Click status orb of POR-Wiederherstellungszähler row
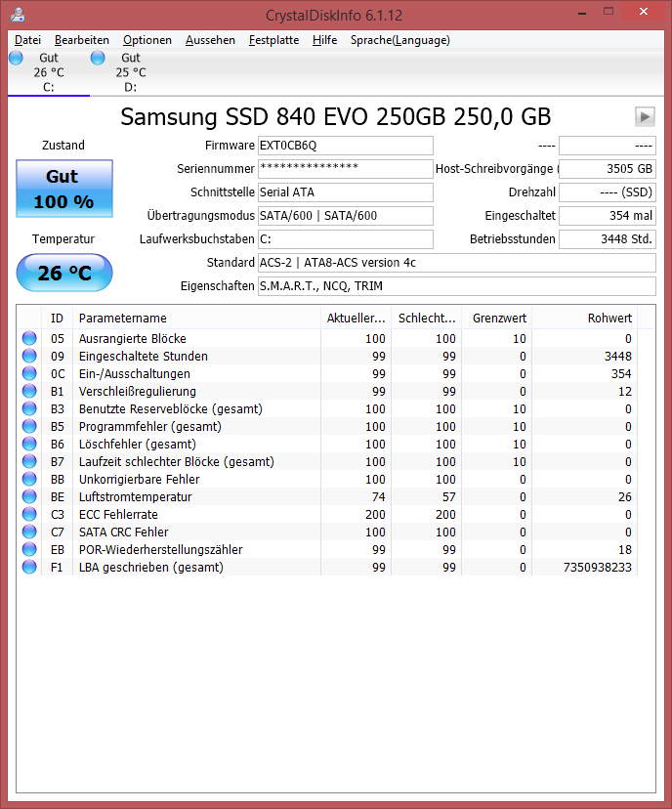This screenshot has width=672, height=809. pos(29,549)
